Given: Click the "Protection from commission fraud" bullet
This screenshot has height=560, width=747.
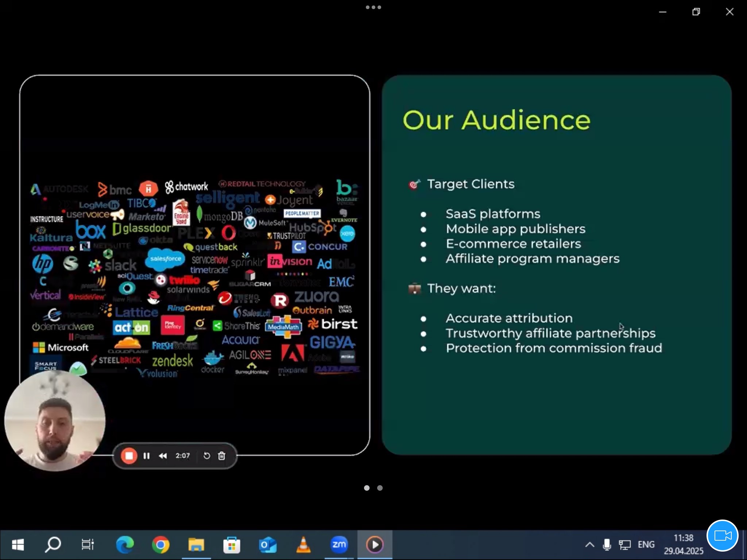Looking at the screenshot, I should [554, 348].
